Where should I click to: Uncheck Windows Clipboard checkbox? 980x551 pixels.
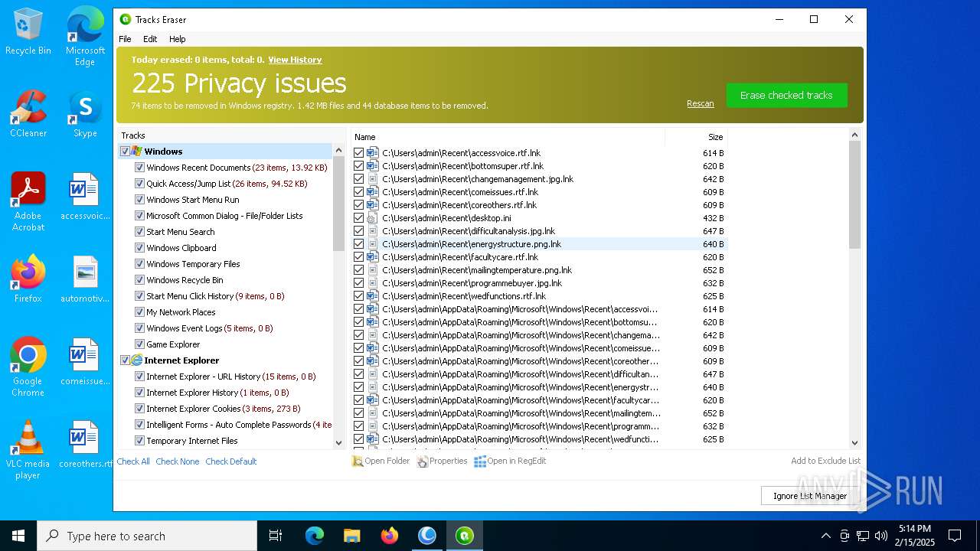pyautogui.click(x=139, y=247)
